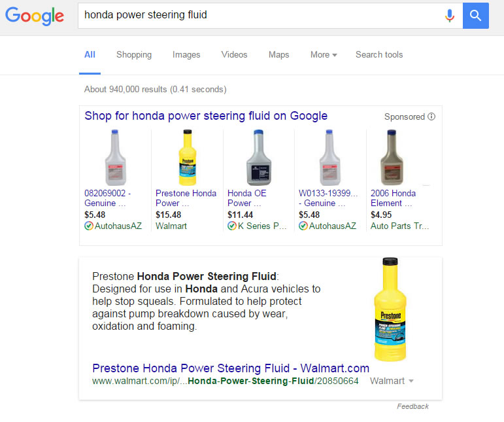Screen dimensions: 504x422
Task: Click the Sponsored info icon
Action: [x=431, y=117]
